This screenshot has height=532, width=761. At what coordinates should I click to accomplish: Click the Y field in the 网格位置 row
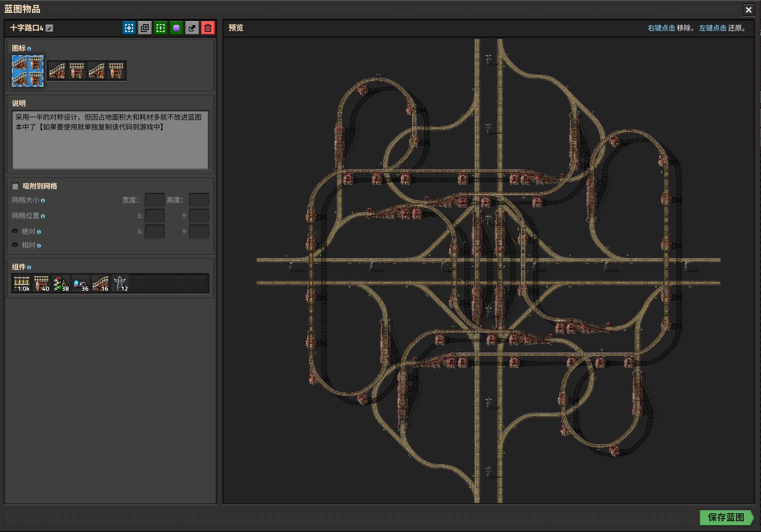tap(199, 216)
